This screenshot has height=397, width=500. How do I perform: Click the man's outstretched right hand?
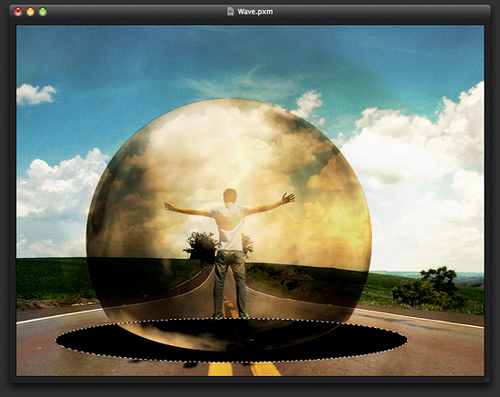[288, 198]
